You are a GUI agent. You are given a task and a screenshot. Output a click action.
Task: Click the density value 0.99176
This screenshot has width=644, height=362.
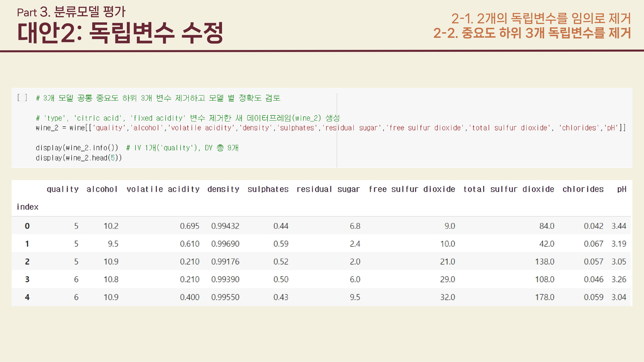[225, 262]
